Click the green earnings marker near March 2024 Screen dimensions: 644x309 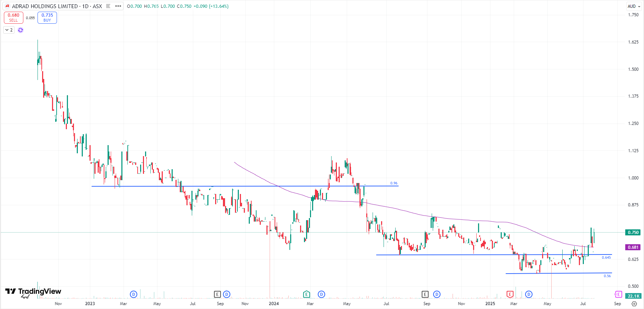(306, 294)
